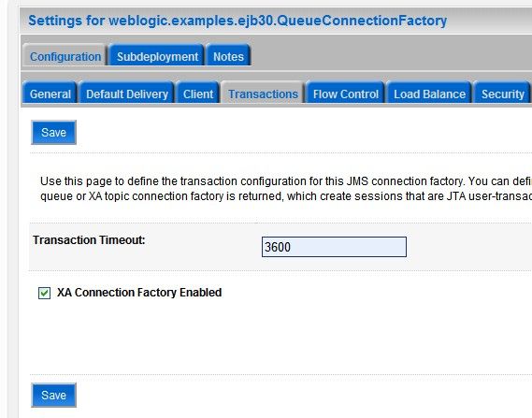The width and height of the screenshot is (532, 418).
Task: Focus the Transaction Timeout input field
Action: [334, 247]
